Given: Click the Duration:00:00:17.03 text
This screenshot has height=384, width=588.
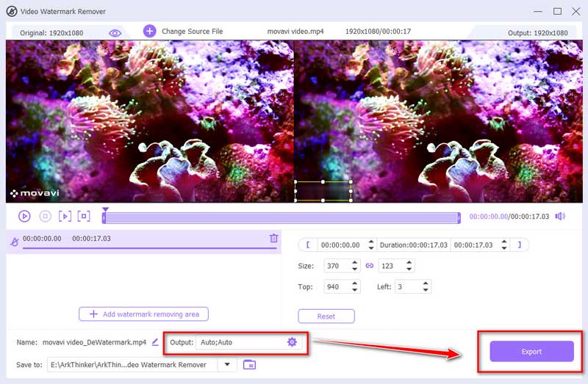Looking at the screenshot, I should pos(414,245).
